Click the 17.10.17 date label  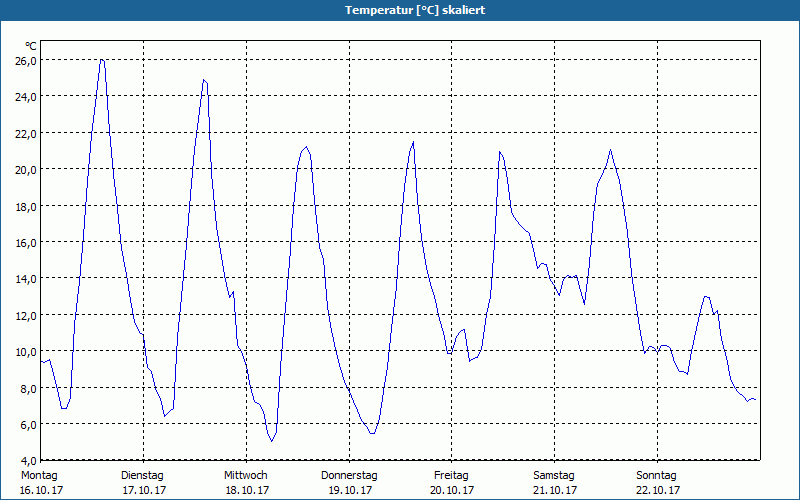[144, 490]
